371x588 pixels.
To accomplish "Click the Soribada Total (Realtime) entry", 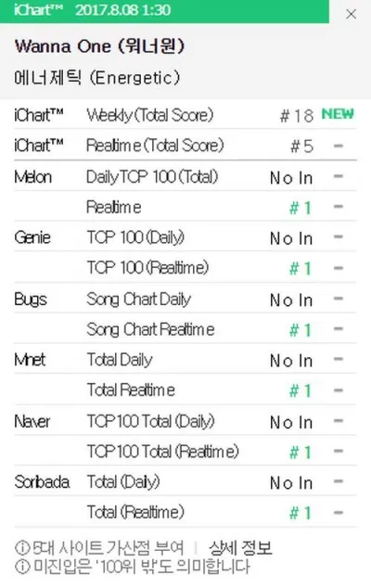I will 135,512.
